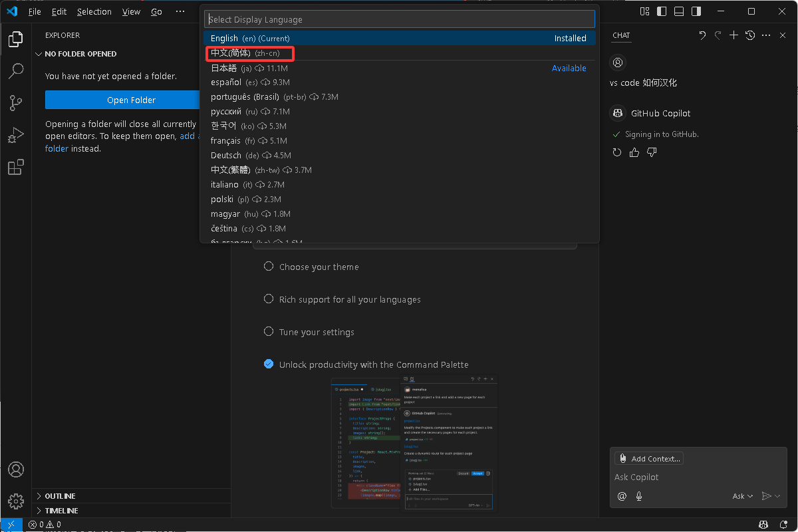Select español (es) language

click(400, 82)
